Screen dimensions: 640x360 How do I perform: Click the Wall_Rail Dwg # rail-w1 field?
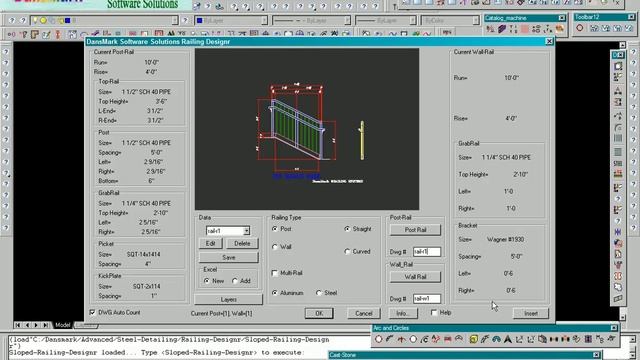tap(427, 299)
